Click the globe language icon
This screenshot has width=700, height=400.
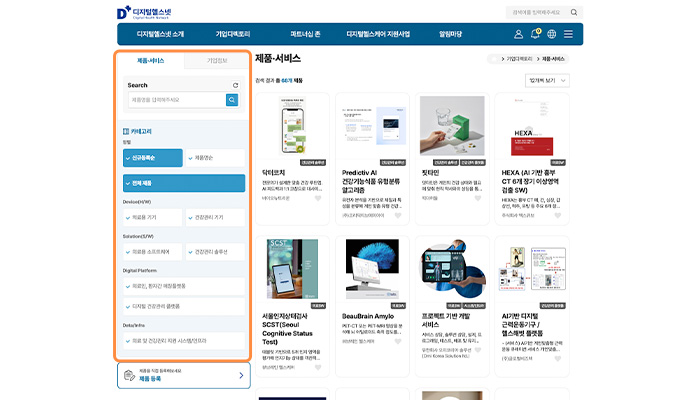552,34
